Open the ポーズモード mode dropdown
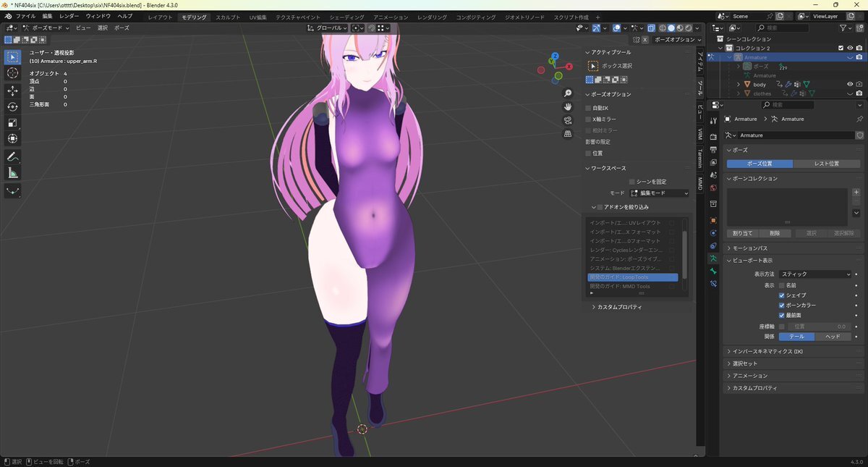Image resolution: width=868 pixels, height=467 pixels. tap(45, 28)
